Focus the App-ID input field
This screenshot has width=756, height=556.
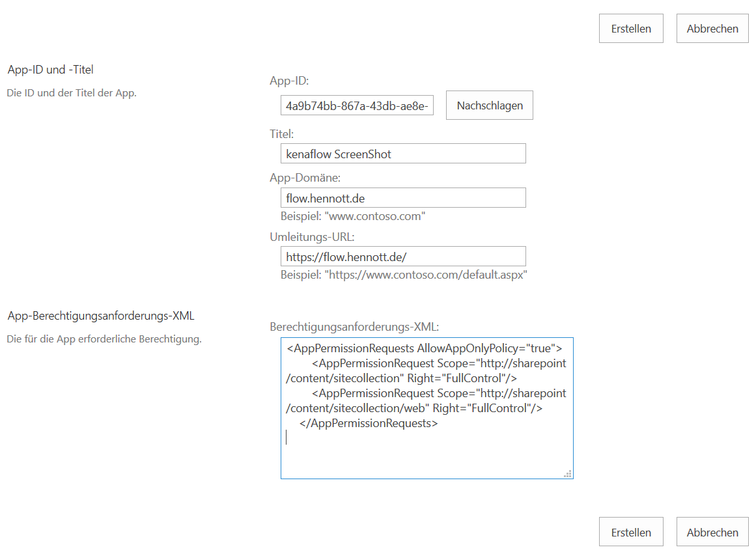(358, 105)
